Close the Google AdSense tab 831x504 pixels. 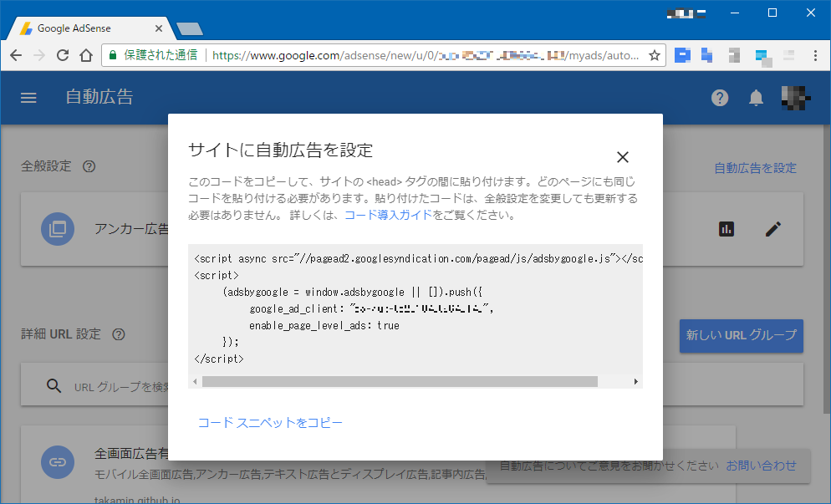click(x=159, y=28)
